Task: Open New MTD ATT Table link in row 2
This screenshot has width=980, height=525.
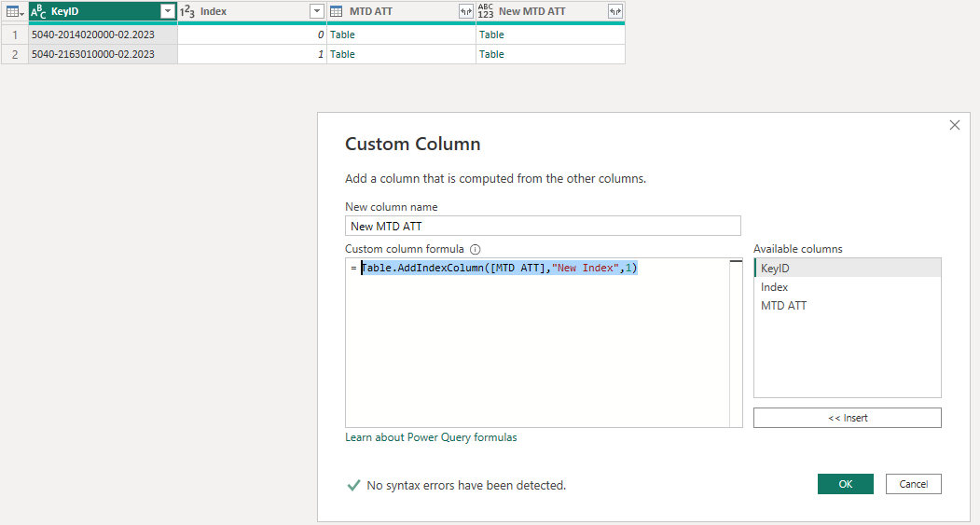Action: 492,54
